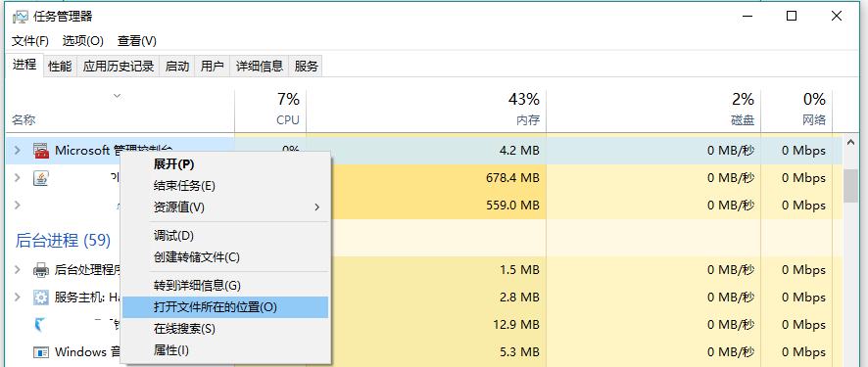
Task: Click the Microsoft management console toolbox icon
Action: (41, 151)
